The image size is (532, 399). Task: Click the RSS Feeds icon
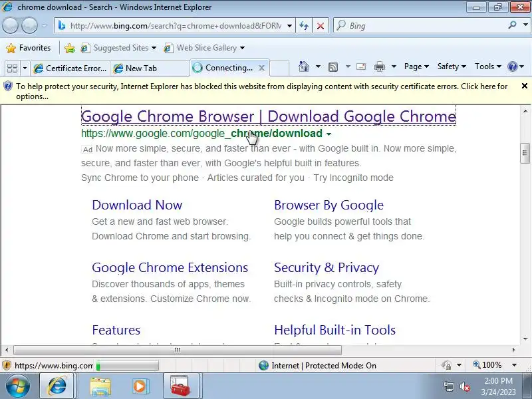point(333,67)
